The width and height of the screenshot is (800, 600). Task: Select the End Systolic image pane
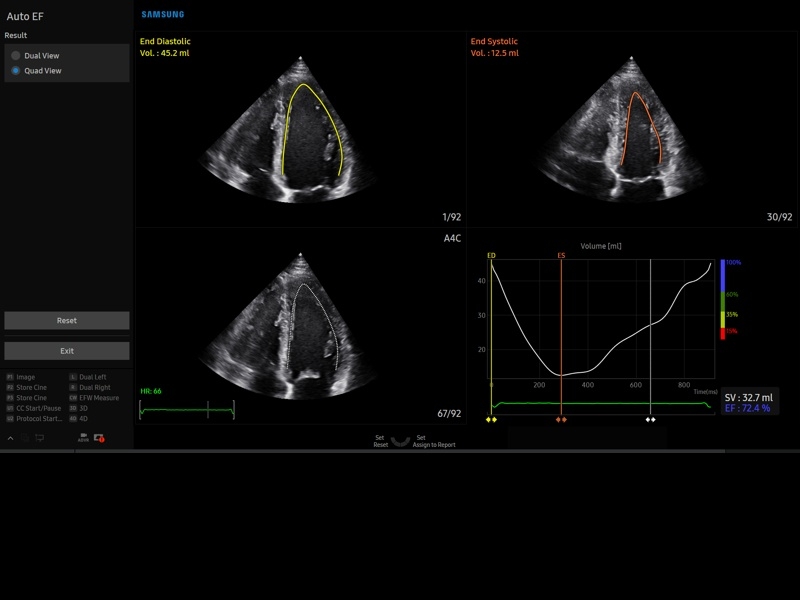tap(630, 130)
